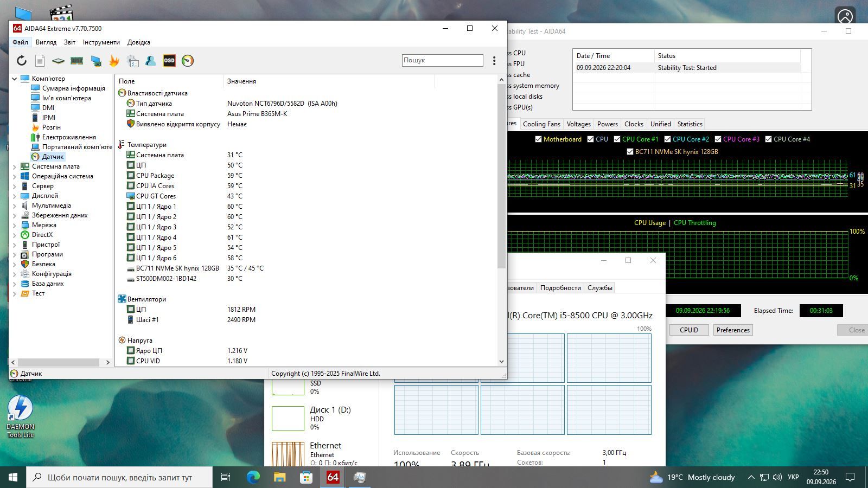
Task: Expand the Операційна система tree node
Action: point(15,176)
